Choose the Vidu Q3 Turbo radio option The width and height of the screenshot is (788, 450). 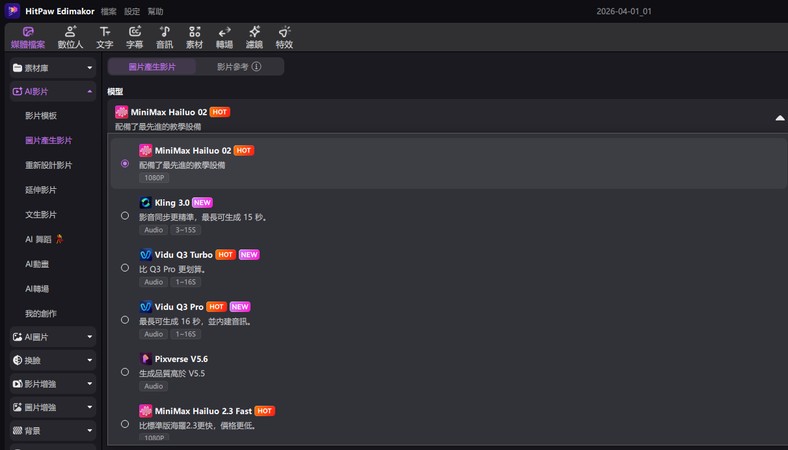[125, 268]
